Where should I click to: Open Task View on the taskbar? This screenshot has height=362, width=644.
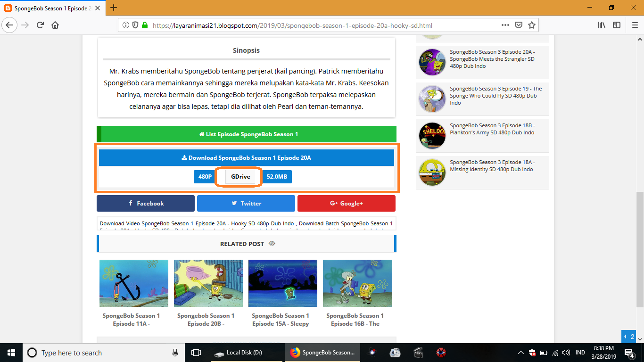196,353
